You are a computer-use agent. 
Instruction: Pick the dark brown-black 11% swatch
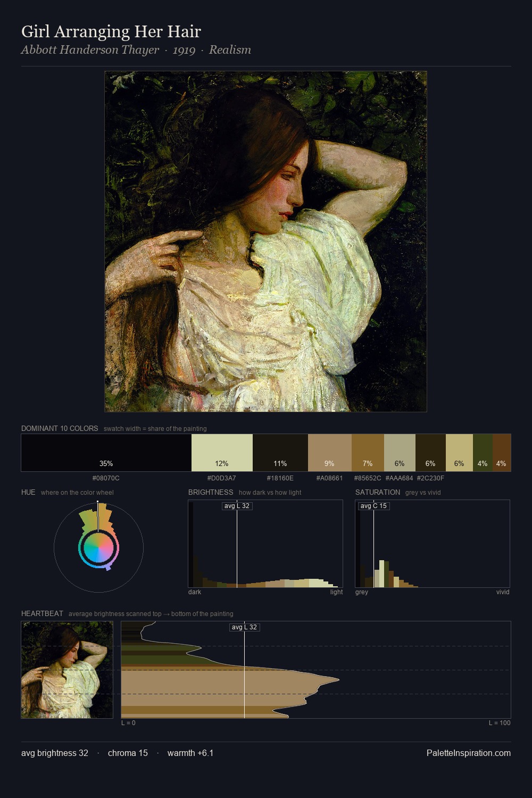280,453
